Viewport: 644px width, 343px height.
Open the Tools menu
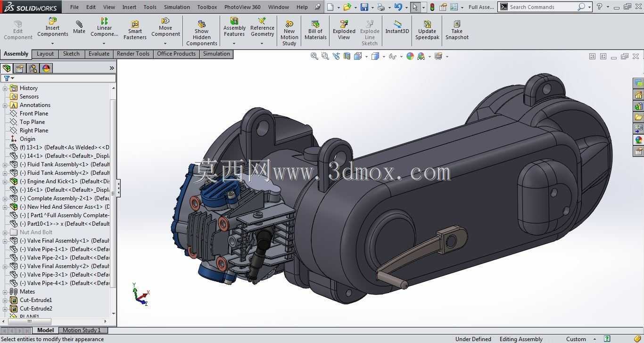[150, 7]
